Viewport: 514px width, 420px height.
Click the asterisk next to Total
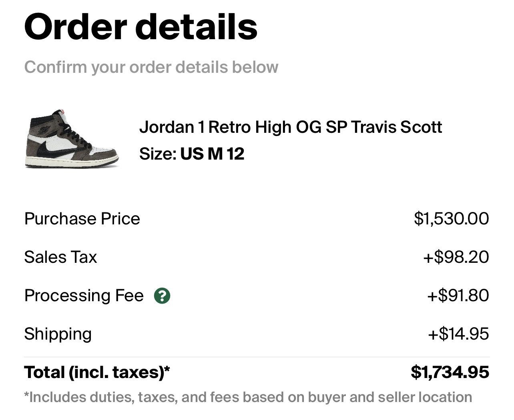(x=167, y=369)
